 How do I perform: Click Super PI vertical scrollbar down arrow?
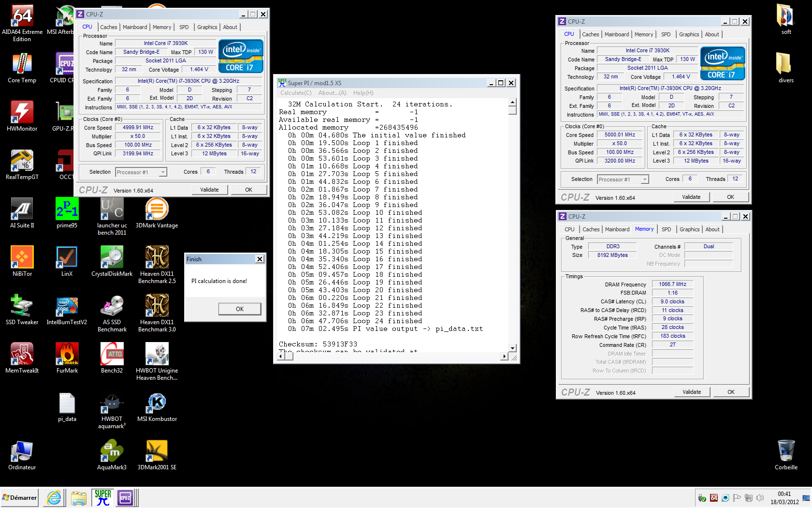point(513,348)
